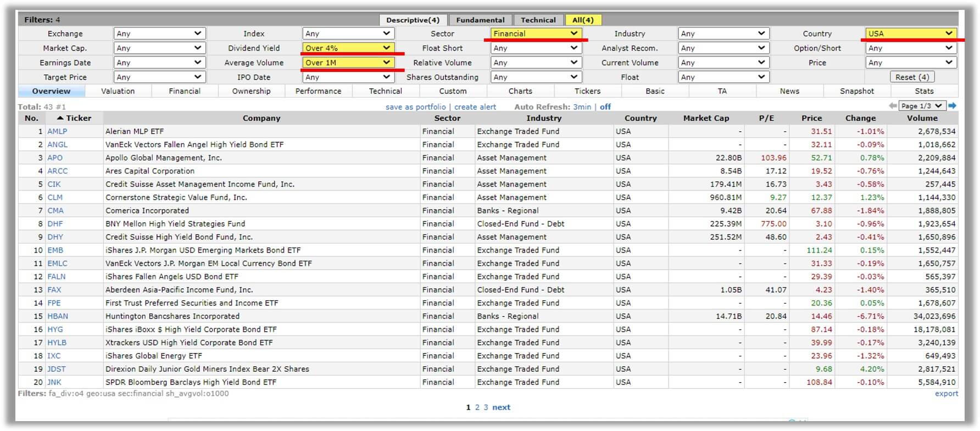
Task: Open the Current Volume dropdown
Action: pyautogui.click(x=723, y=63)
